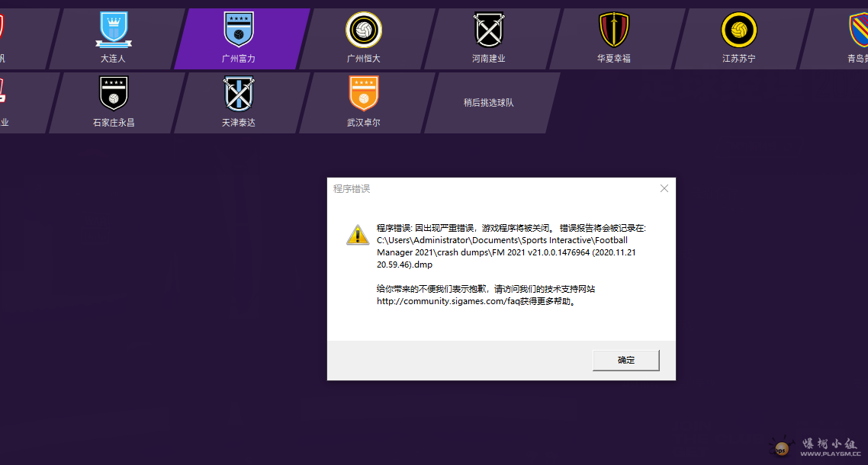Click 稍后挑选球队 to pick team later
This screenshot has height=465, width=868.
point(489,102)
